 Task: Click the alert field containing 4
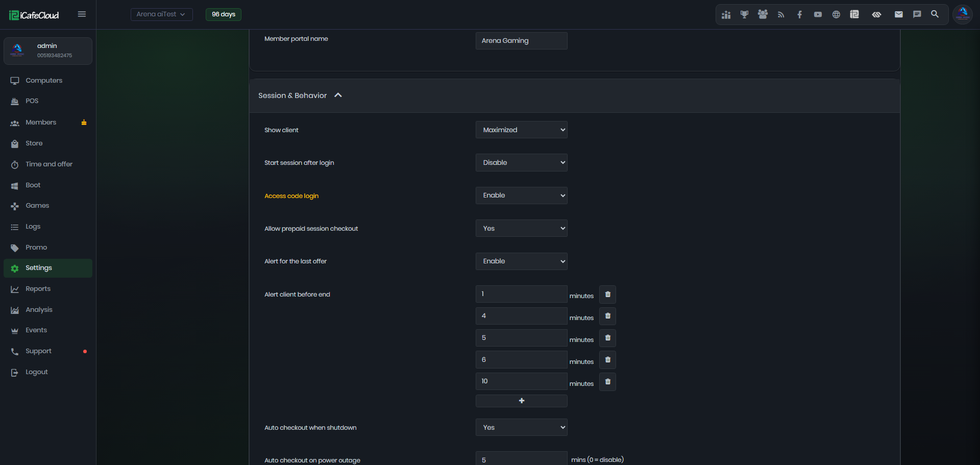pos(522,316)
